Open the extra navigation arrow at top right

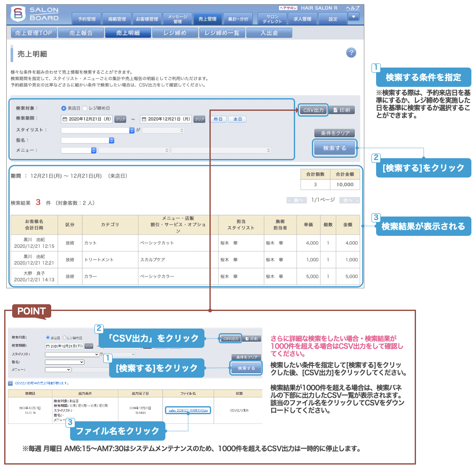354,17
